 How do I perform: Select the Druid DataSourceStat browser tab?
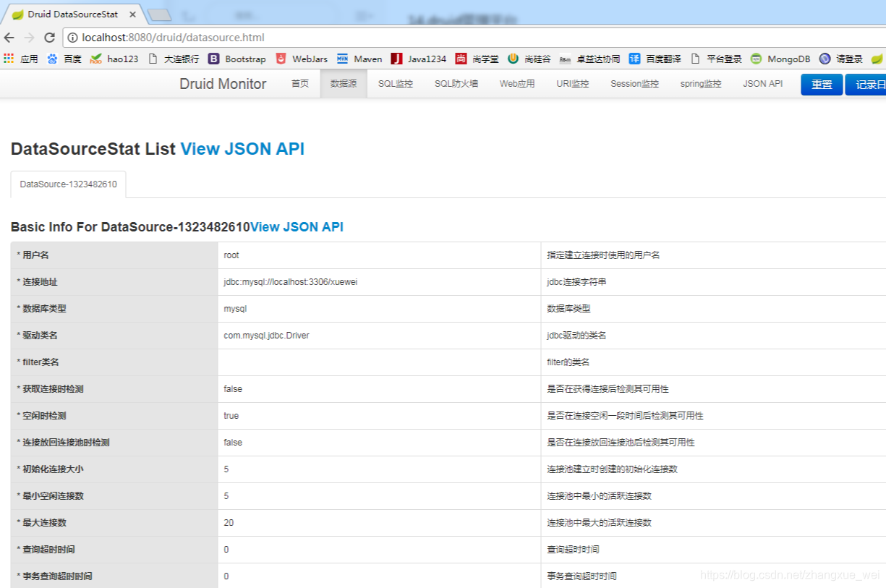click(x=72, y=14)
